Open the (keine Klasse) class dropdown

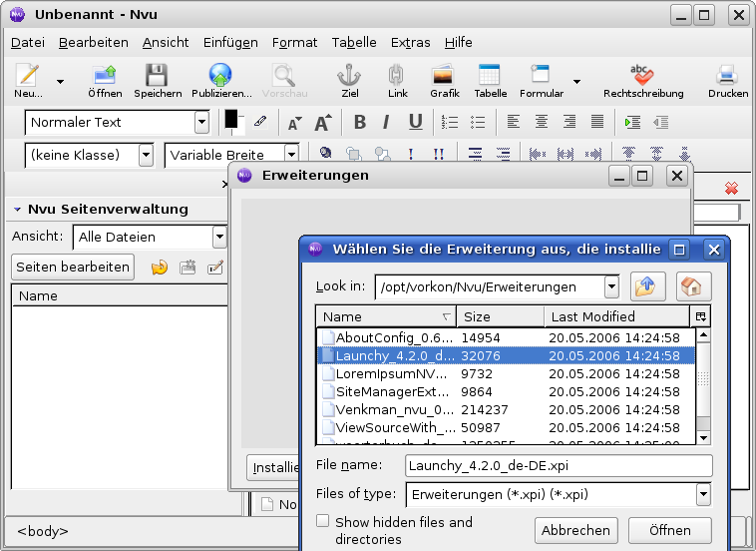[x=146, y=156]
